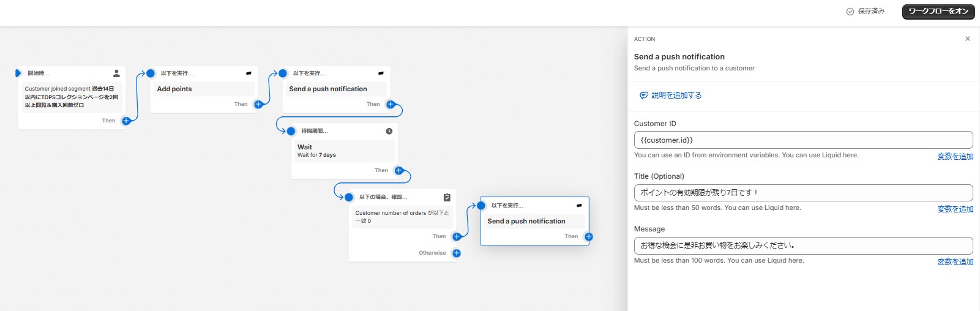Click the clock icon on Wait step
This screenshot has height=311, width=980.
[x=389, y=131]
